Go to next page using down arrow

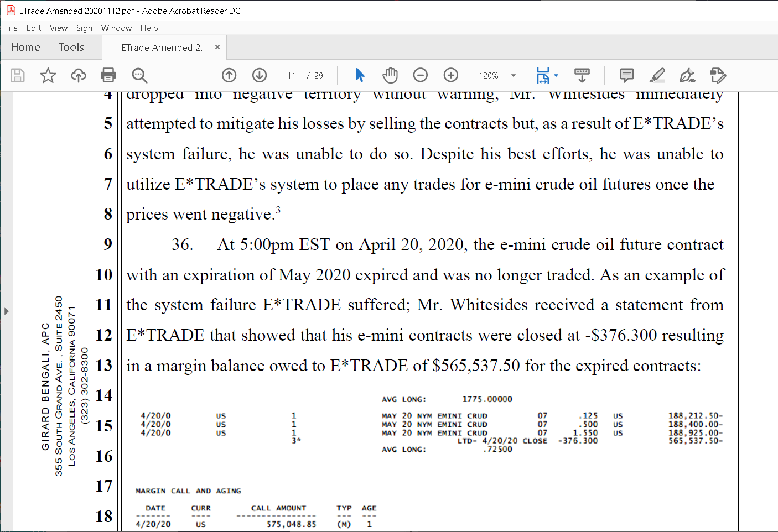click(x=260, y=75)
